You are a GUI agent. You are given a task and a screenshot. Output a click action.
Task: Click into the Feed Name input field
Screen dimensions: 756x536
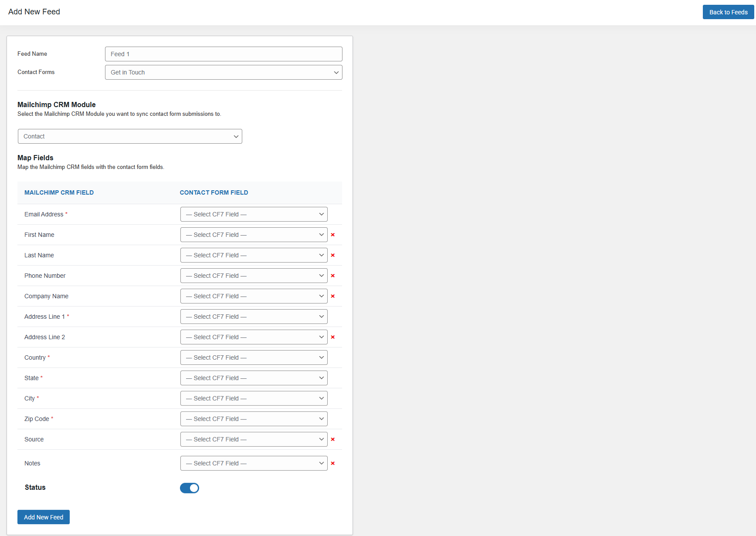tap(224, 54)
